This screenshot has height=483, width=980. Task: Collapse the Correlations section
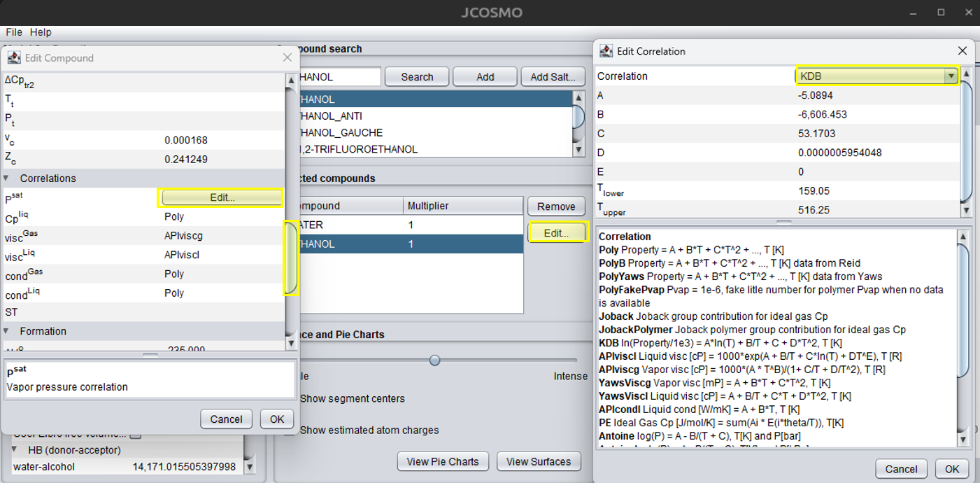[x=6, y=178]
